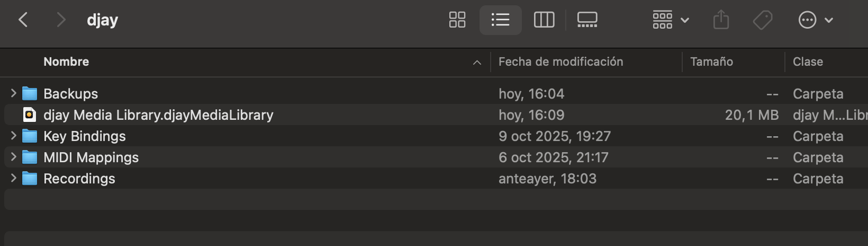This screenshot has width=868, height=246.
Task: Sort by Fecha de modificación column
Action: point(560,62)
